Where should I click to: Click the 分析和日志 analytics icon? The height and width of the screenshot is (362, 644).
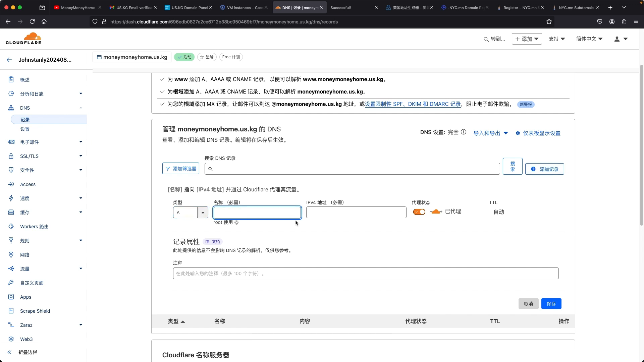11,94
